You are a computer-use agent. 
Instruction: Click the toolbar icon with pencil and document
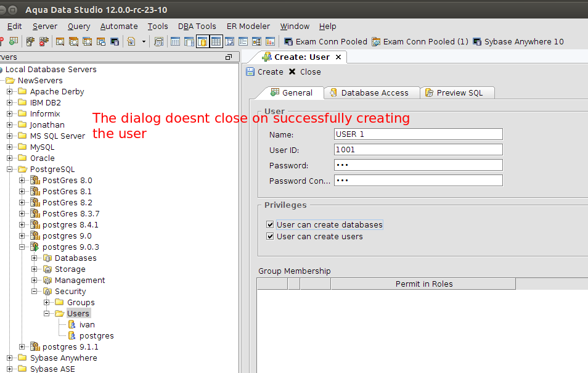click(x=131, y=41)
